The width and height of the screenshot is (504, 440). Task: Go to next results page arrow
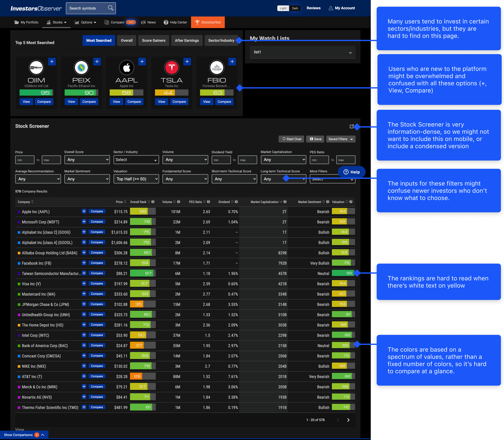[348, 420]
